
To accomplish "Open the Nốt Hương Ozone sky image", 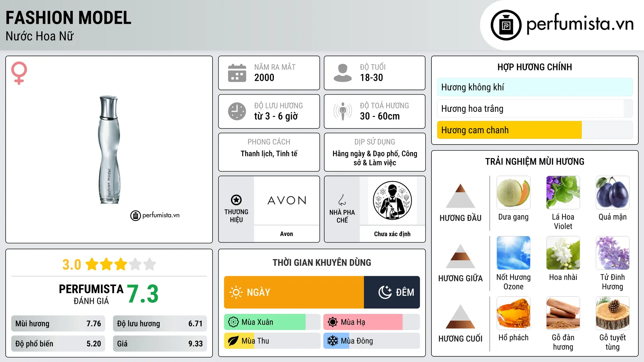I will tap(514, 253).
